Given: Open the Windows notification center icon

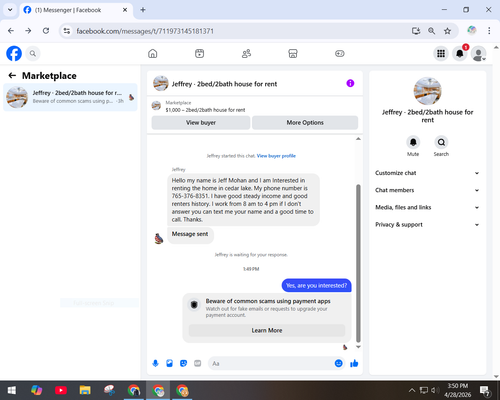Looking at the screenshot, I should click(485, 390).
